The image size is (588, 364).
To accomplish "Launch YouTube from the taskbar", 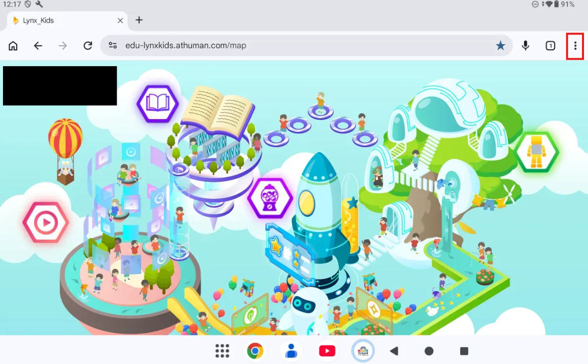I will point(327,351).
